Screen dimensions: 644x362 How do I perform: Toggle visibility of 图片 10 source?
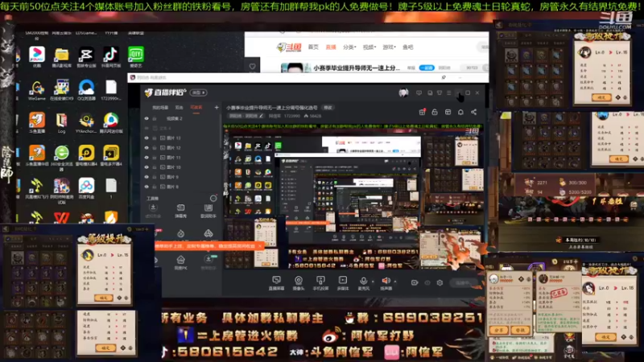point(147,167)
